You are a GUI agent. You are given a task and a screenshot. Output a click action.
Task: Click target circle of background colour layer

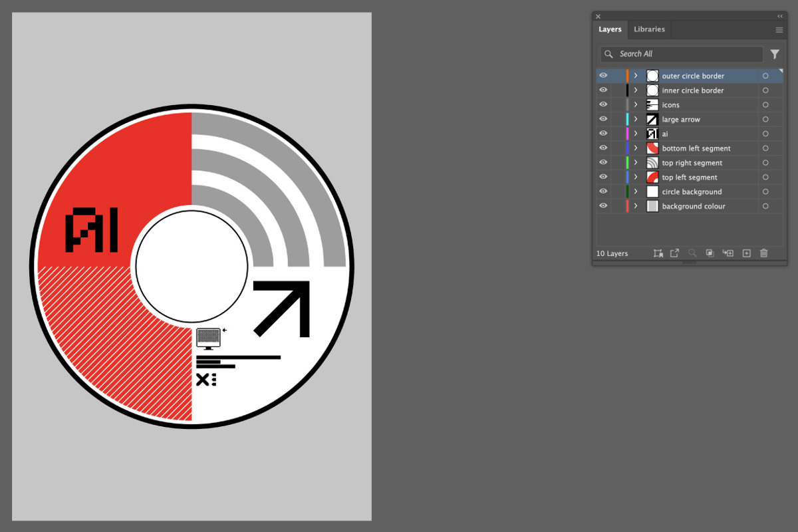[765, 206]
